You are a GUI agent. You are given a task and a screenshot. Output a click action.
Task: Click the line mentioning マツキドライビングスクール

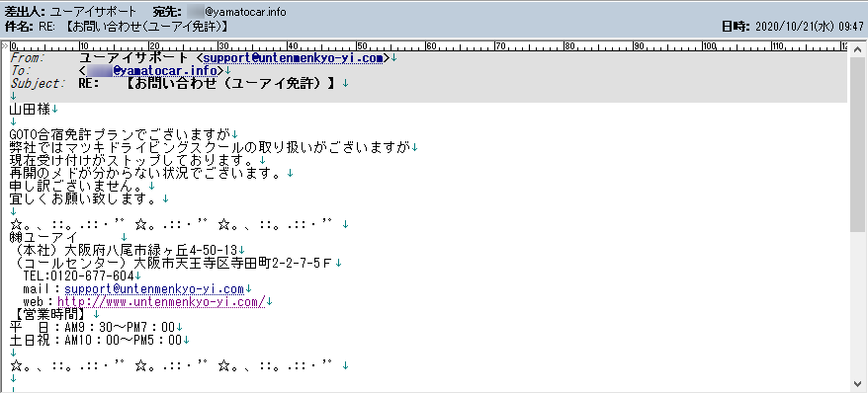coord(211,147)
